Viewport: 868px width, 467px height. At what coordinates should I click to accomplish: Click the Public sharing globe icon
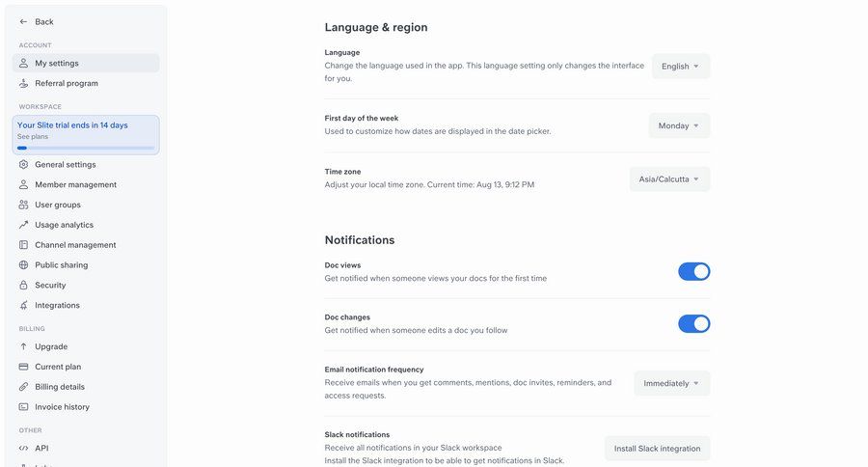coord(24,265)
